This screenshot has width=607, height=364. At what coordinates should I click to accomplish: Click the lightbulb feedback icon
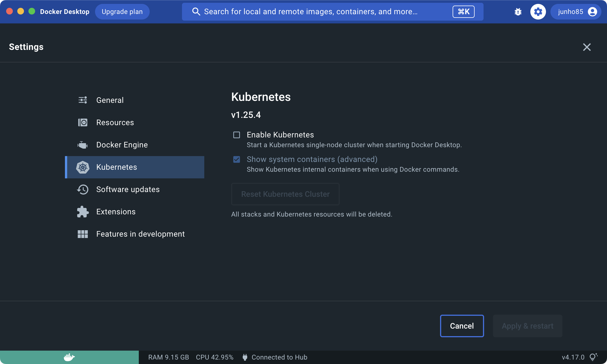tap(593, 357)
